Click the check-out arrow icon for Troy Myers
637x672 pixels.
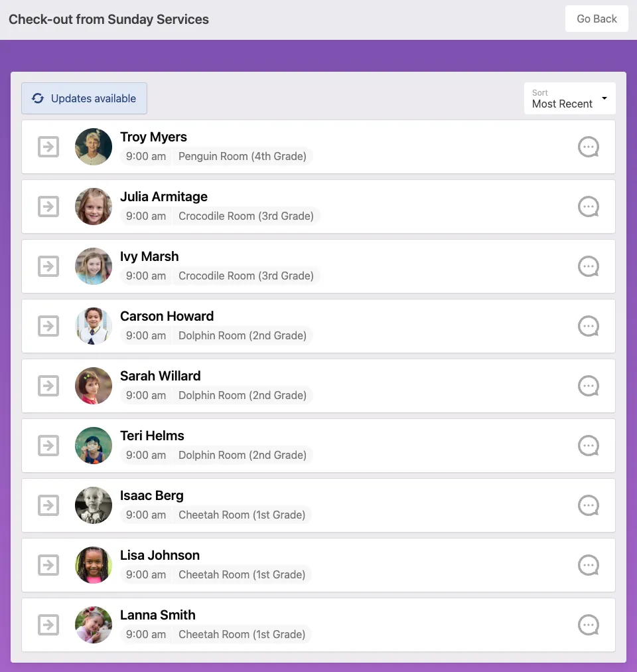(x=48, y=147)
